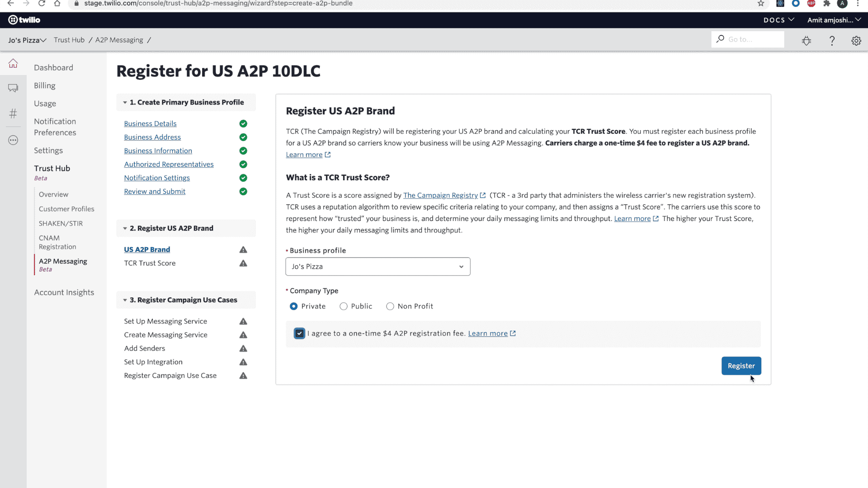The width and height of the screenshot is (868, 488).
Task: Select Non Profit company type
Action: tap(390, 306)
